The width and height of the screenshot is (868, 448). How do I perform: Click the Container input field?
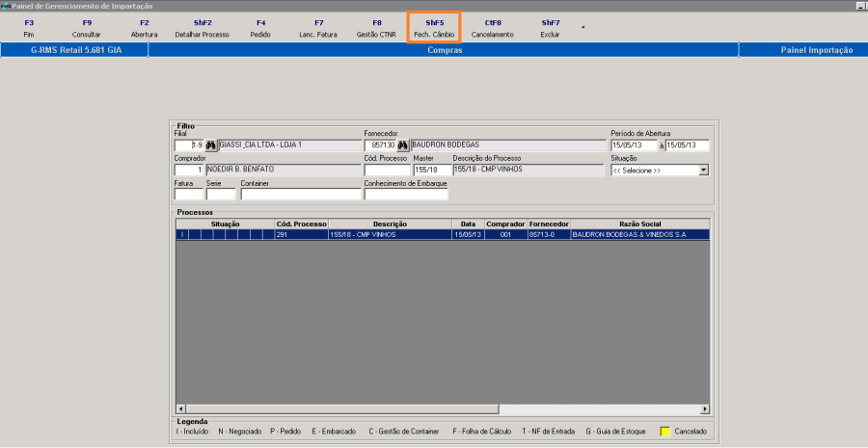tap(301, 195)
